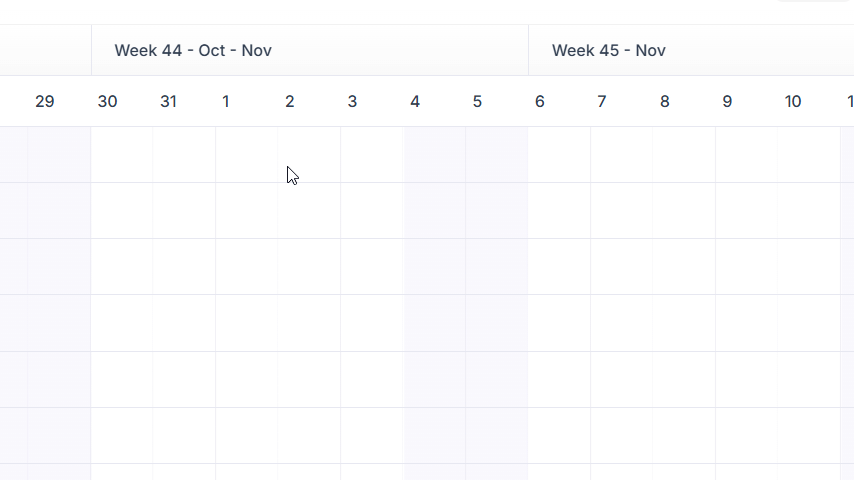Click the date 29 column header
854x480 pixels.
pyautogui.click(x=45, y=101)
